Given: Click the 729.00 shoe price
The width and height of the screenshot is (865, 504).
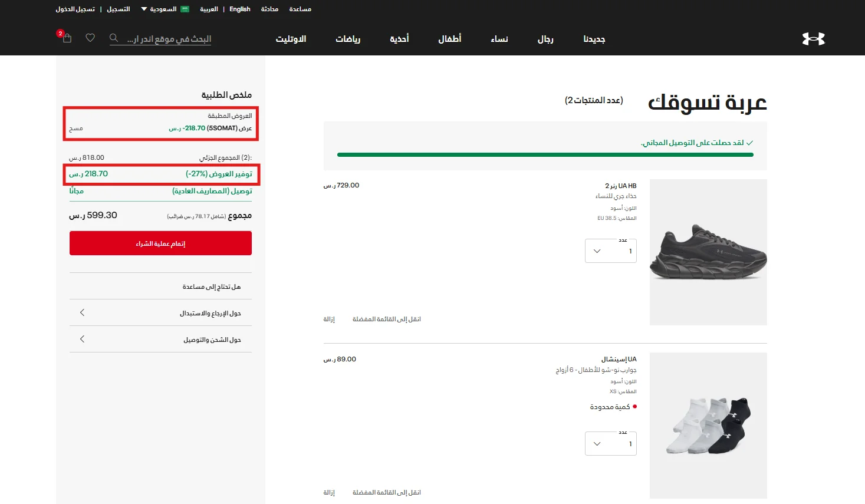Looking at the screenshot, I should (x=341, y=185).
